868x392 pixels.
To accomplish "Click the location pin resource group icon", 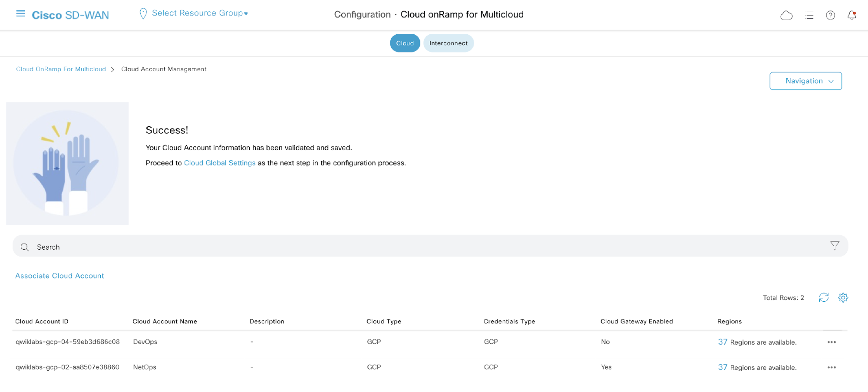I will (x=143, y=14).
